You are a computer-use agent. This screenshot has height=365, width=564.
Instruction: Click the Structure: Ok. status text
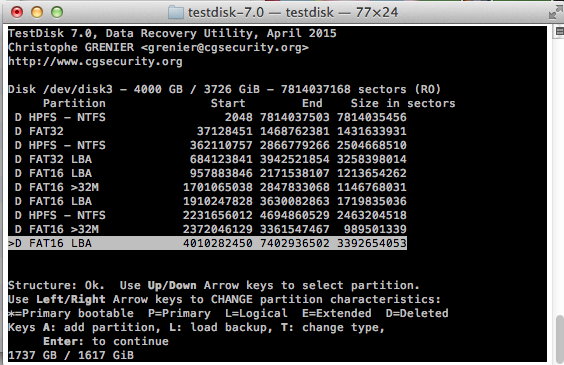[56, 285]
